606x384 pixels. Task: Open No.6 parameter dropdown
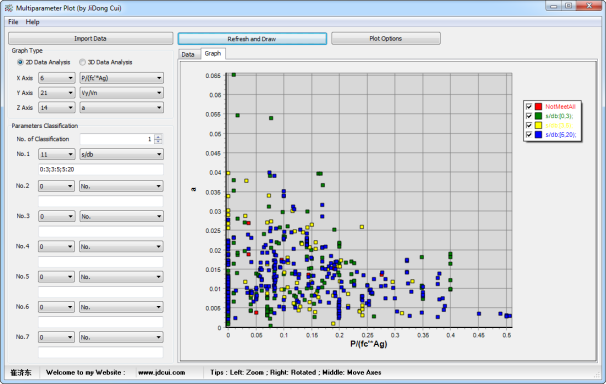121,307
